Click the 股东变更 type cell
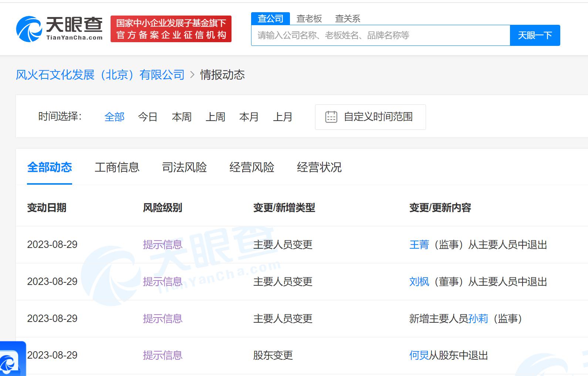This screenshot has width=588, height=376. [273, 355]
